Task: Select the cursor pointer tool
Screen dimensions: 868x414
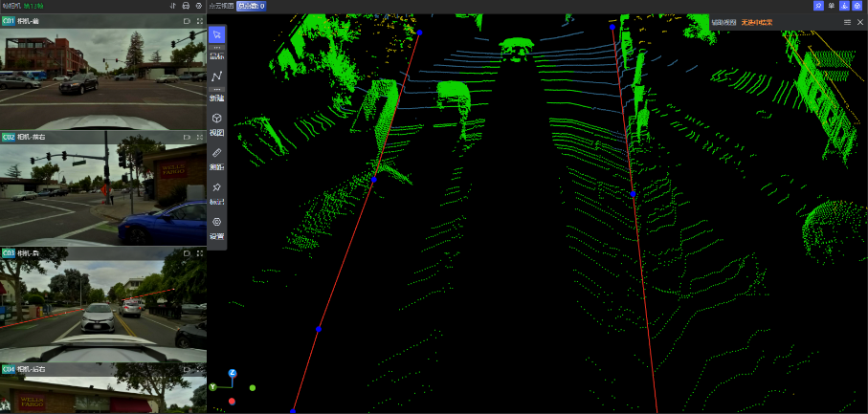Action: tap(217, 34)
